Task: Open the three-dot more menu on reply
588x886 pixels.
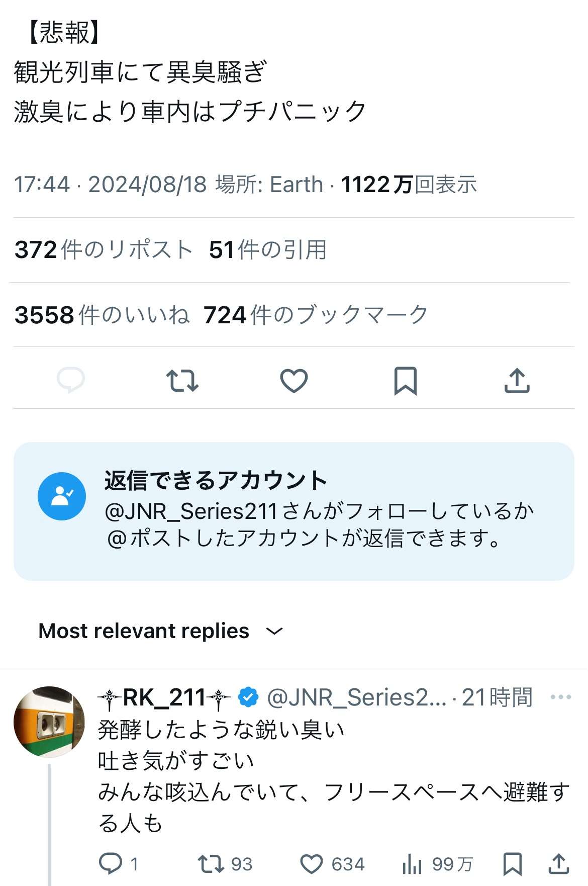Action: [560, 697]
